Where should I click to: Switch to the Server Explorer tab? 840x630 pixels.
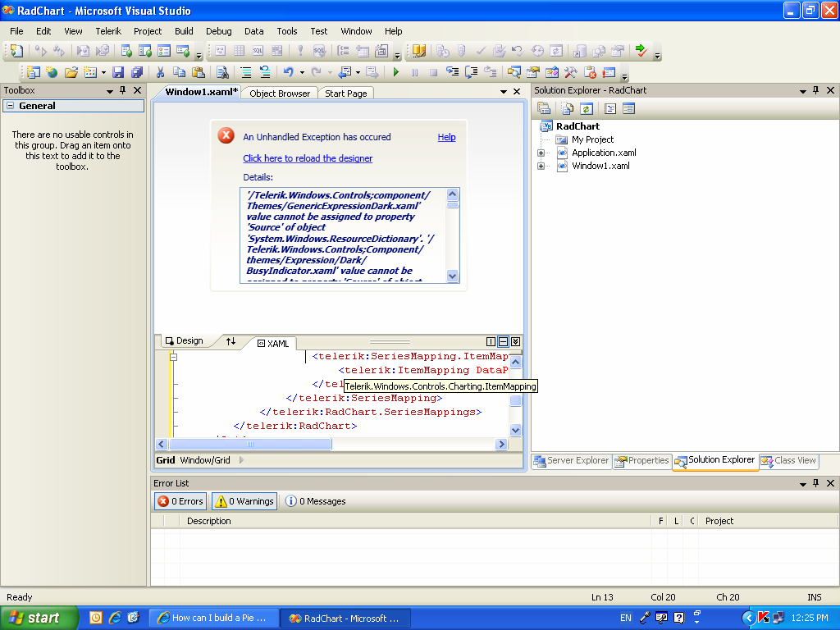(571, 461)
